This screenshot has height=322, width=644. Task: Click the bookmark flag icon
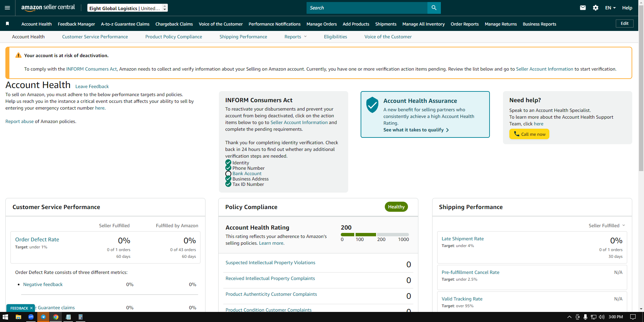[x=7, y=24]
